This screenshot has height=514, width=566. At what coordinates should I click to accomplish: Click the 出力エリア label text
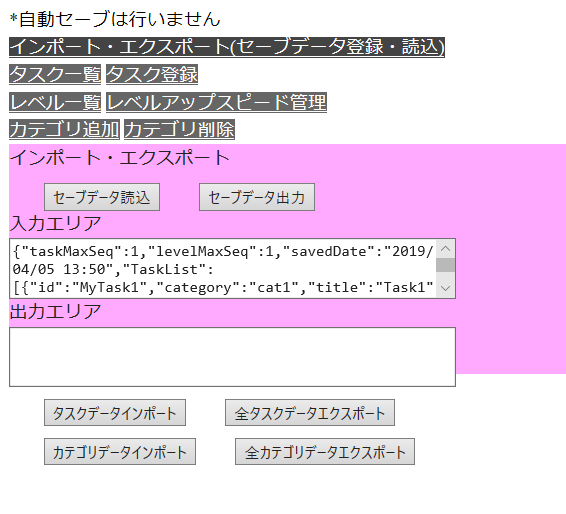point(55,312)
